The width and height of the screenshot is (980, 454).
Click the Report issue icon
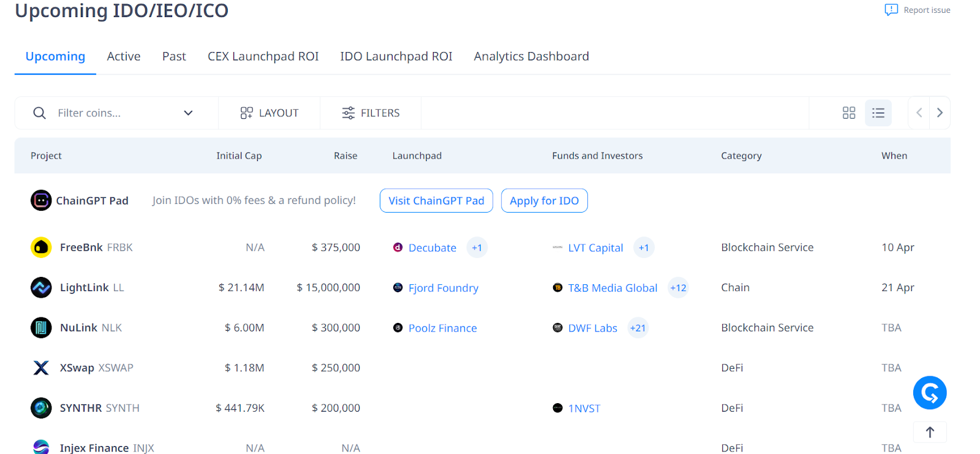pos(891,10)
